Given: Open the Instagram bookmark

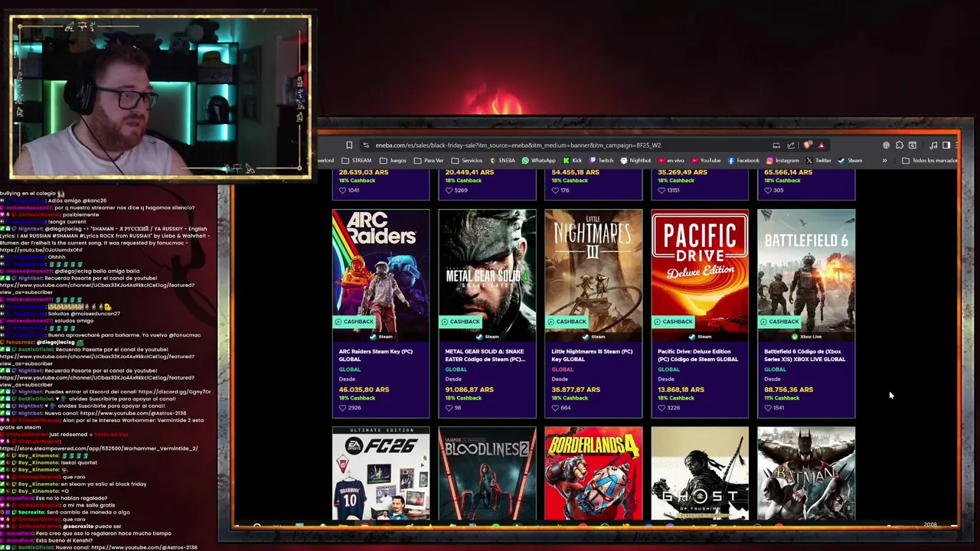Looking at the screenshot, I should [782, 161].
